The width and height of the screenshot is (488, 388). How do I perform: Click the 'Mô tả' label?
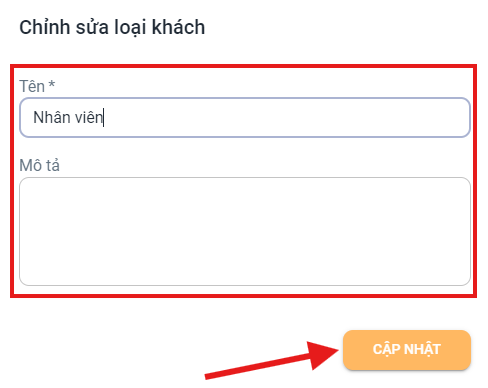pyautogui.click(x=39, y=165)
